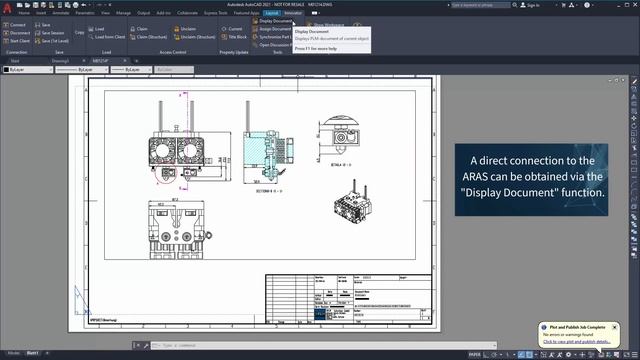Open the Annotate ribbon tab
This screenshot has width=640, height=360.
pyautogui.click(x=60, y=13)
